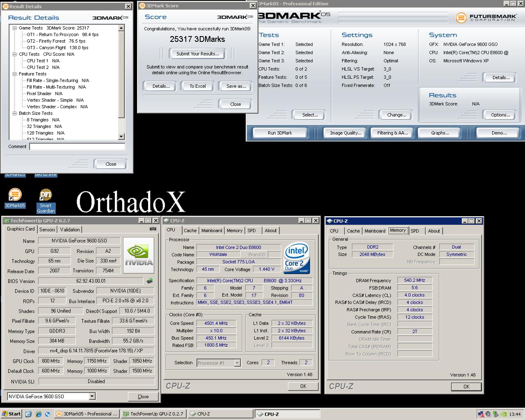Image resolution: width=525 pixels, height=420 pixels.
Task: Collapse the Game Tests tree node
Action: [x=15, y=28]
